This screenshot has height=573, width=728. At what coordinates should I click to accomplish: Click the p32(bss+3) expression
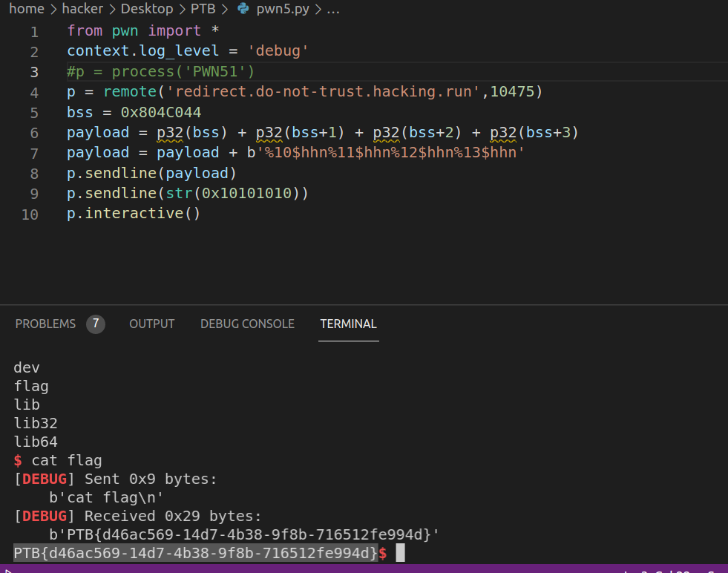534,133
